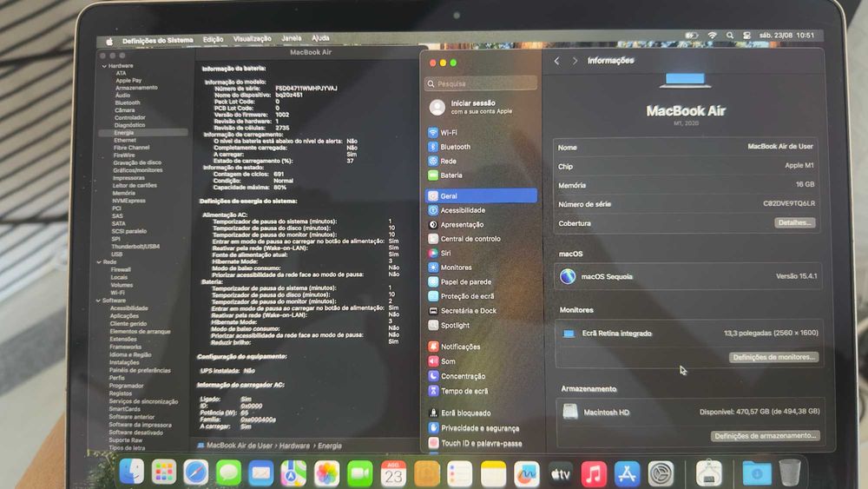Screen dimensions: 868x489
Task: Collapse the Hardware tree section
Action: pos(104,66)
